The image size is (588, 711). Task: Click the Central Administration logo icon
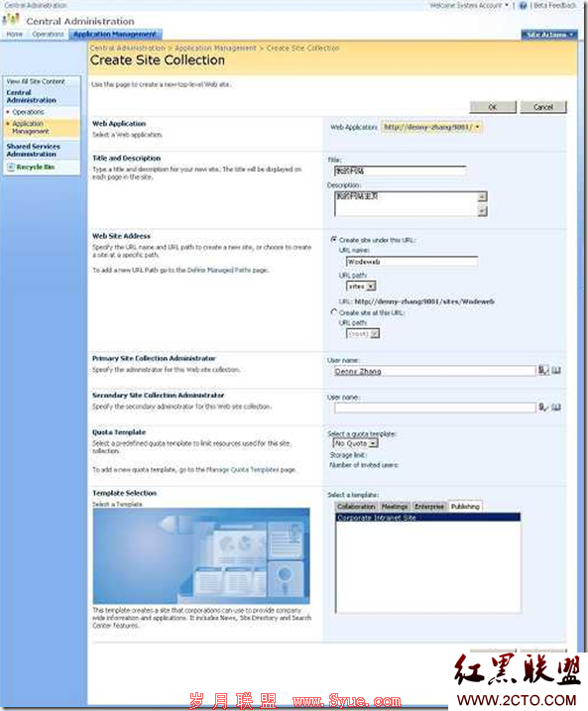tap(11, 20)
